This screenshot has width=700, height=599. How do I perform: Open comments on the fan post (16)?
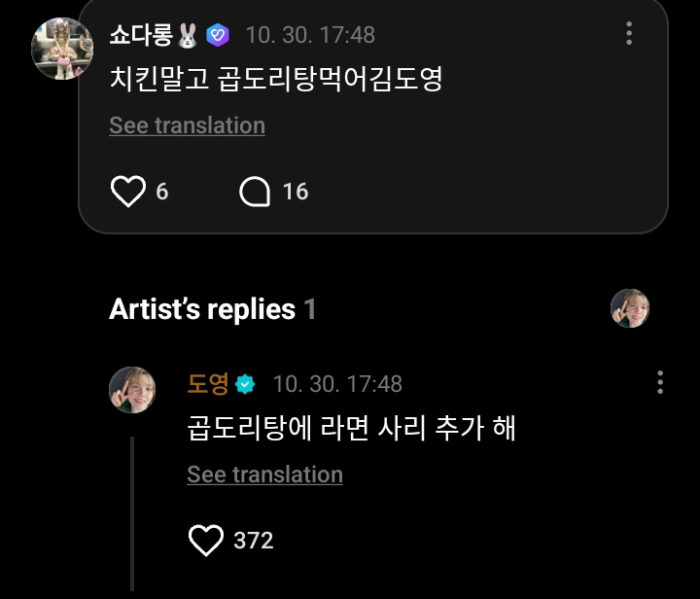pyautogui.click(x=255, y=192)
